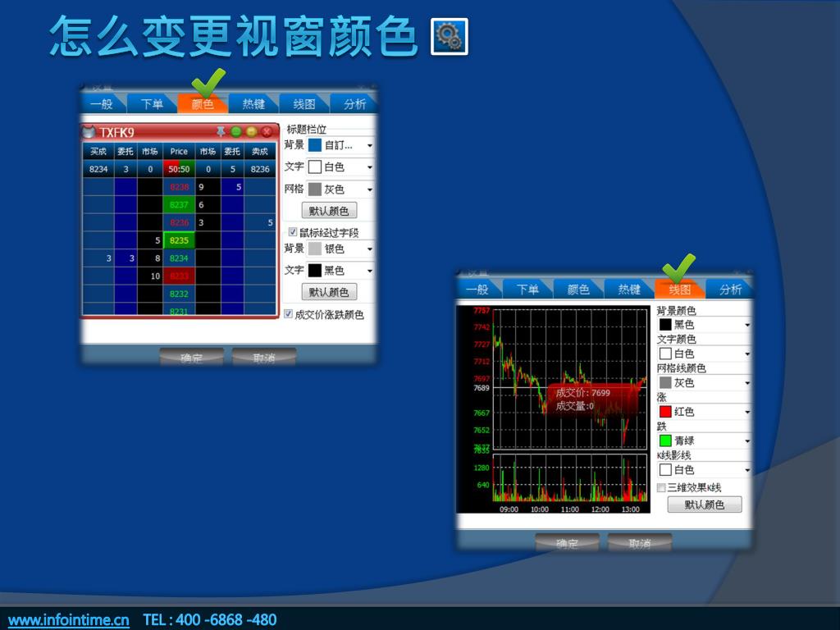This screenshot has height=630, width=840.
Task: Click the green round button in TXFK9 title bar
Action: pos(235,132)
